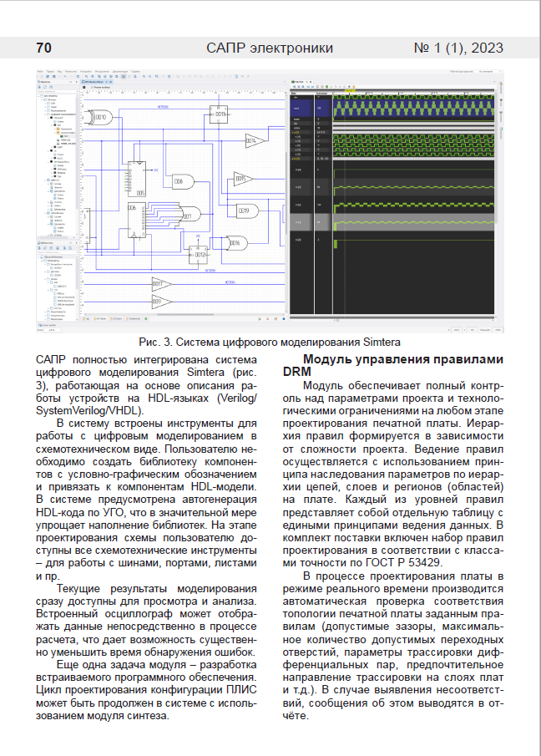Click the text 'SystemVerilog/VHDL)'

pyautogui.click(x=89, y=411)
